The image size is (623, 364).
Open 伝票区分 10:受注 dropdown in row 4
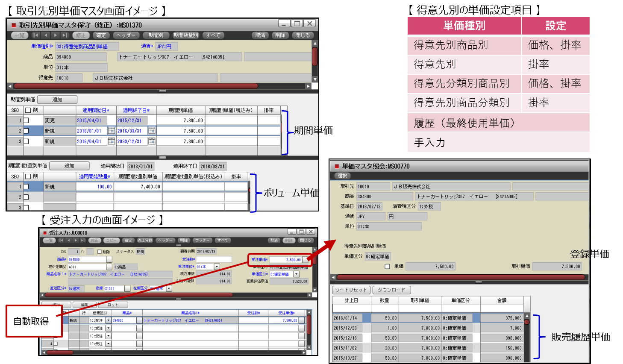pos(109,343)
